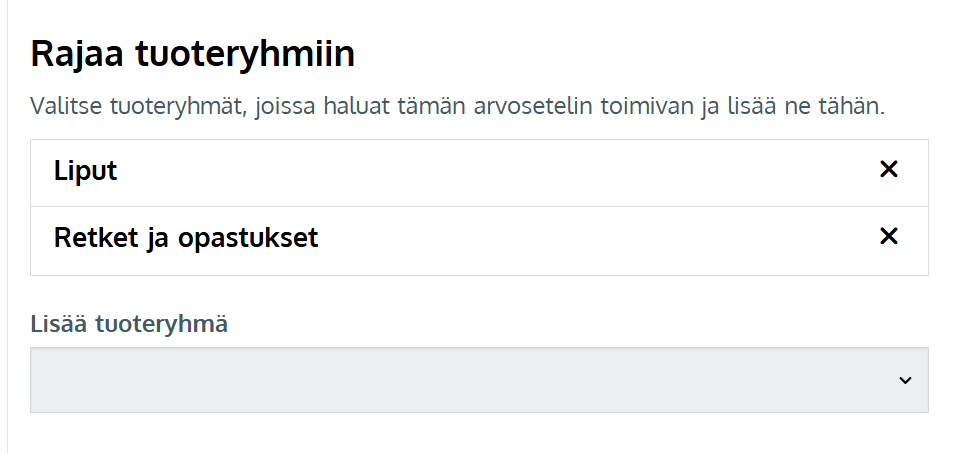The image size is (970, 453).
Task: Click the Retket ja opastukset label text
Action: [186, 239]
